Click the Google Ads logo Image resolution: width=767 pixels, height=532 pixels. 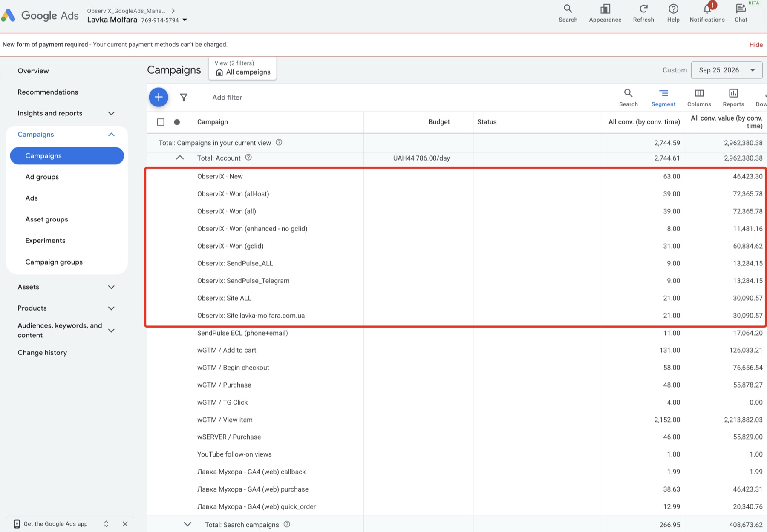pyautogui.click(x=40, y=16)
